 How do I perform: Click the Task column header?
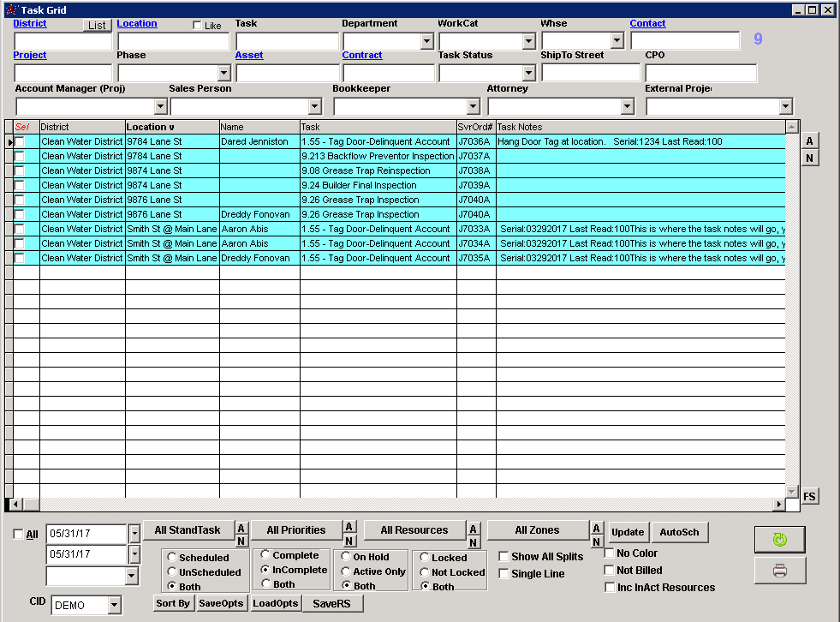tap(378, 127)
